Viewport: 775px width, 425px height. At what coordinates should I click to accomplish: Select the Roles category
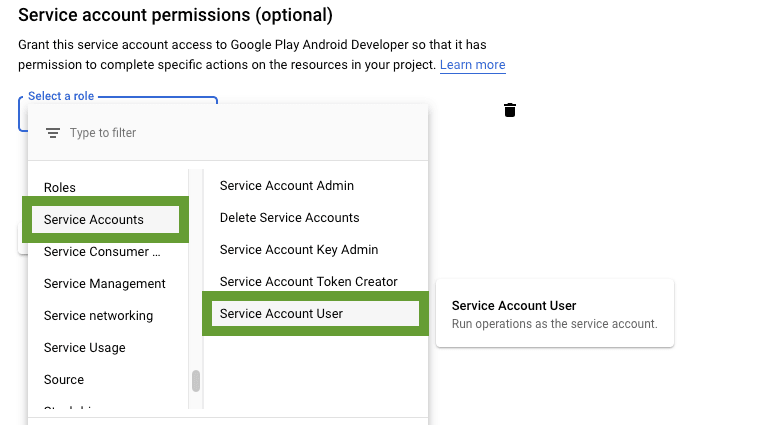[x=60, y=187]
